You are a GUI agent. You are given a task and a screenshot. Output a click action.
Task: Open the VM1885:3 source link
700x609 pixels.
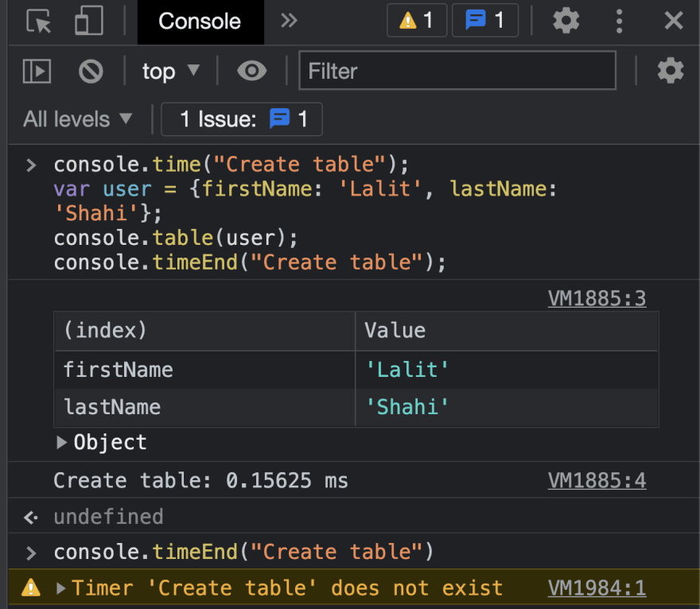point(597,298)
